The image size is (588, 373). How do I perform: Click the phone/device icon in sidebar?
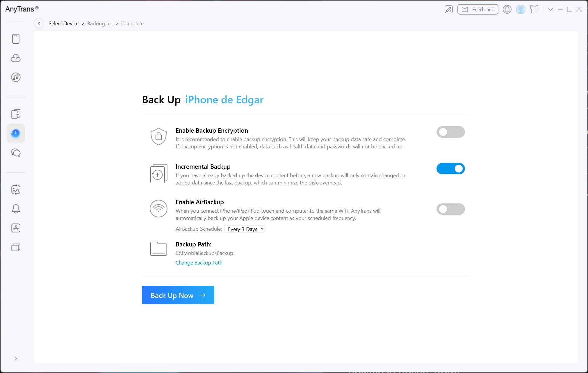(16, 38)
